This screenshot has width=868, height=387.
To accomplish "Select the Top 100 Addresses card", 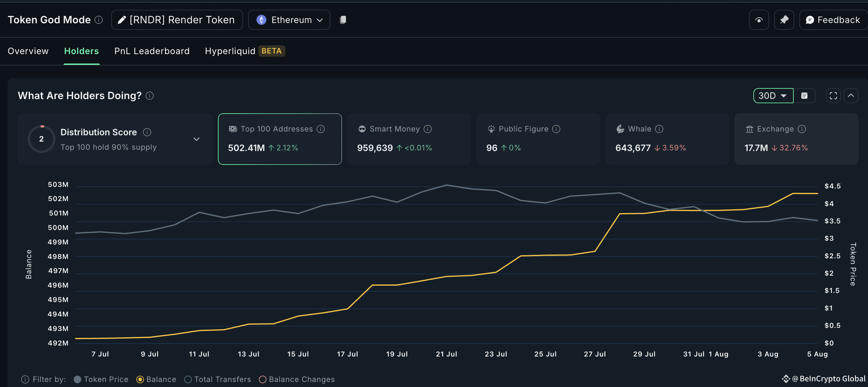I will click(280, 139).
